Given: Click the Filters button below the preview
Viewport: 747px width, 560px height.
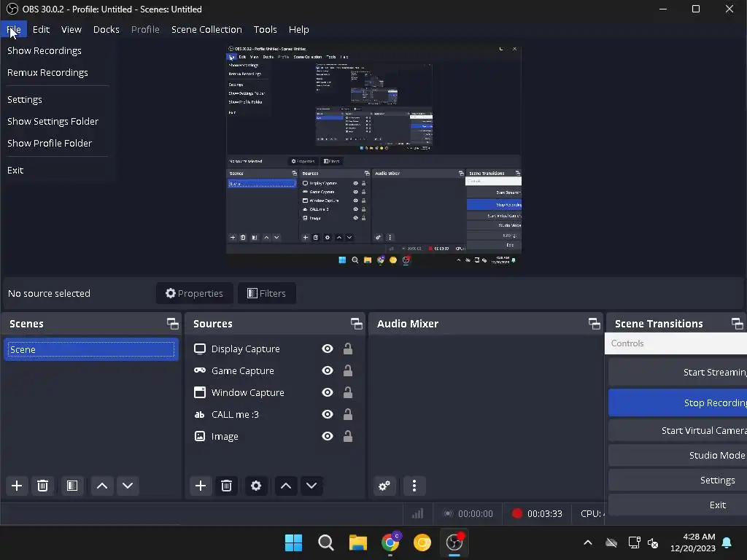Looking at the screenshot, I should [x=267, y=293].
